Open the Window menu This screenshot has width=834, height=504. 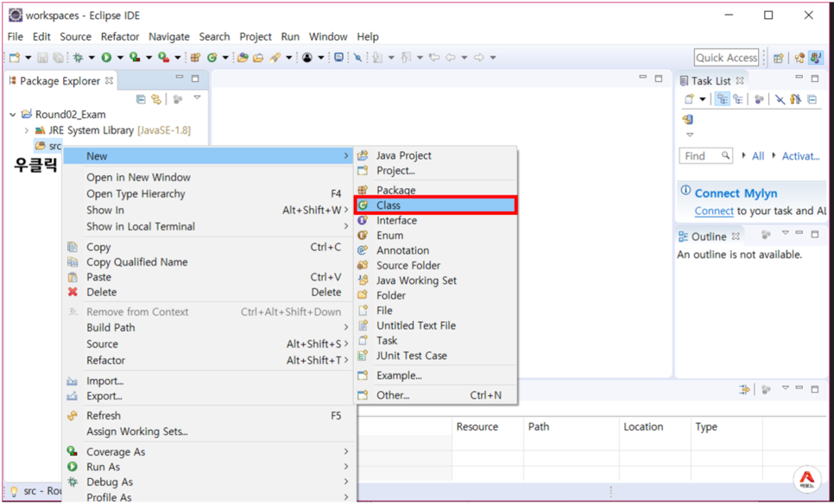tap(328, 37)
